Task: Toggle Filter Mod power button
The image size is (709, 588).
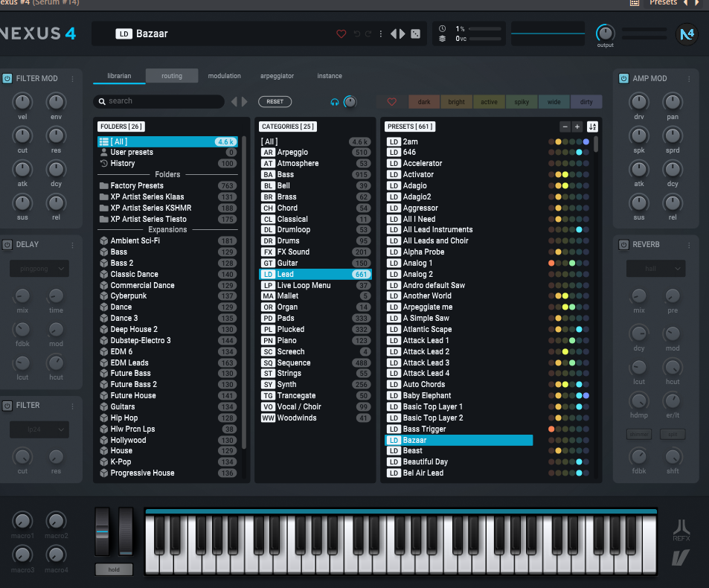Action: pyautogui.click(x=7, y=79)
